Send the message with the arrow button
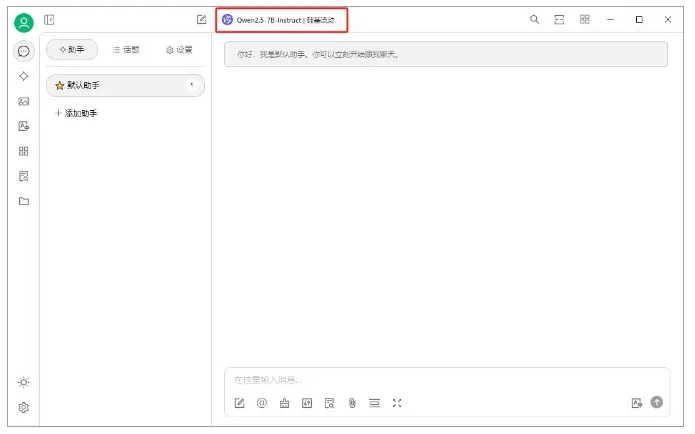695x434 pixels. (x=657, y=402)
